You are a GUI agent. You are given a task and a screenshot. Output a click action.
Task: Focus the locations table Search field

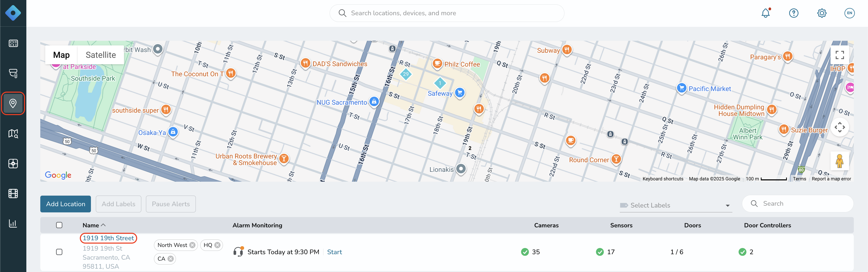tap(798, 204)
